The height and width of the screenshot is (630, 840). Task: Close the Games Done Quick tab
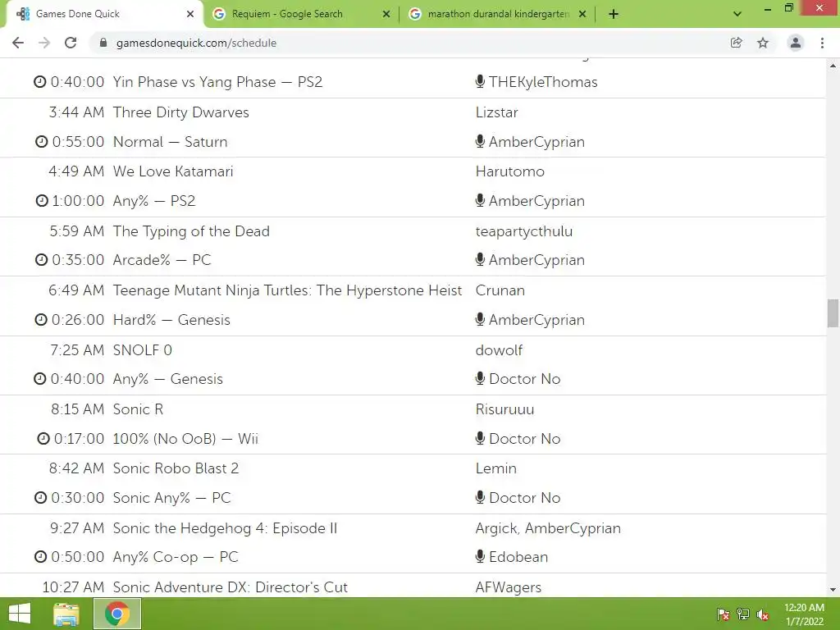[x=190, y=14]
